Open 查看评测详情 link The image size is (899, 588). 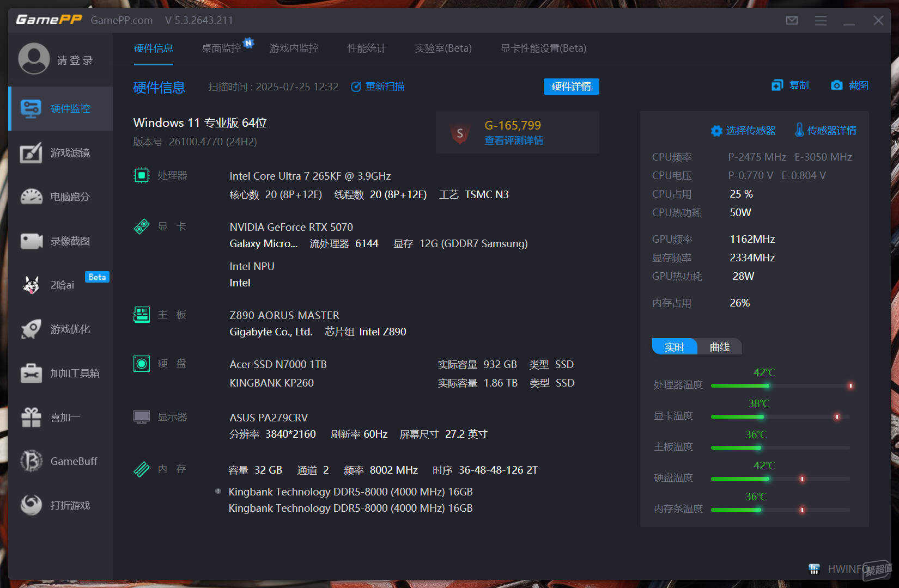(x=514, y=140)
